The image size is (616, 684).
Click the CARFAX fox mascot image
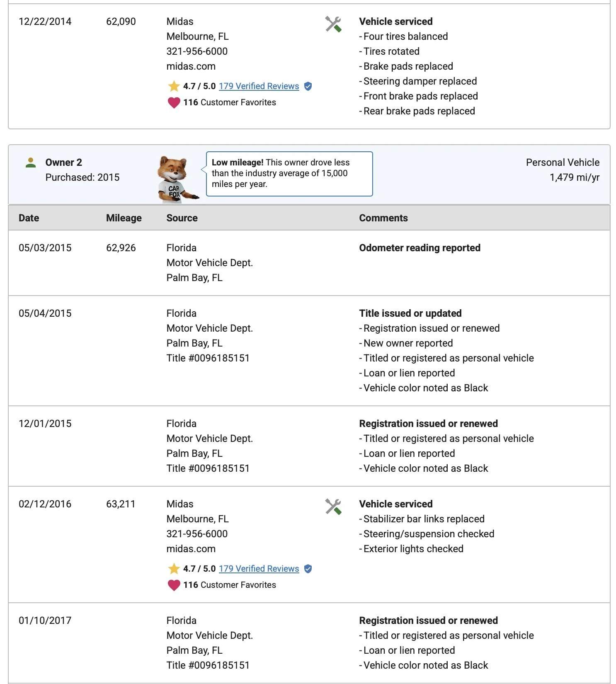coord(175,179)
